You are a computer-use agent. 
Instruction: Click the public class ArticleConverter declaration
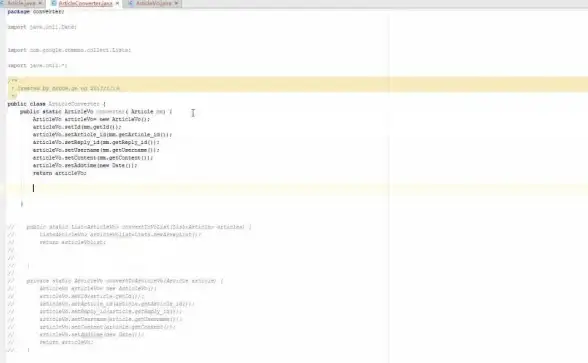point(57,104)
